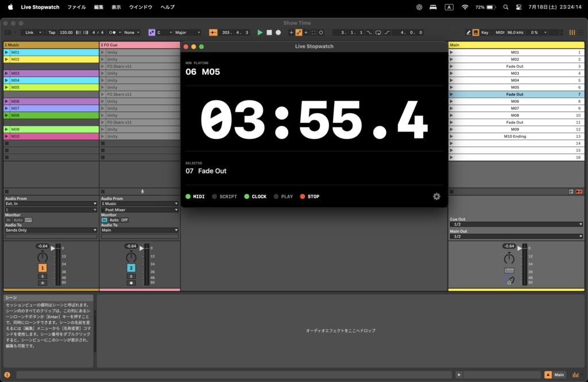Enable Key Map mode

485,33
